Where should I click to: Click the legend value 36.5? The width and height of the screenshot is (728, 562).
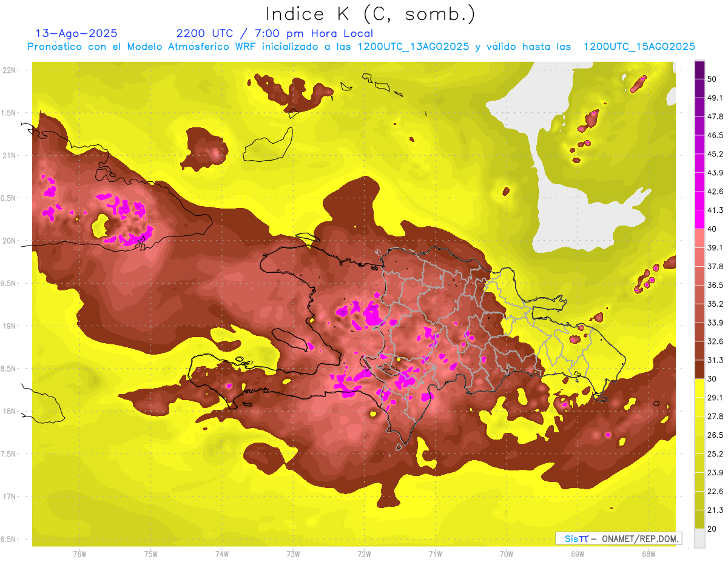tap(715, 285)
